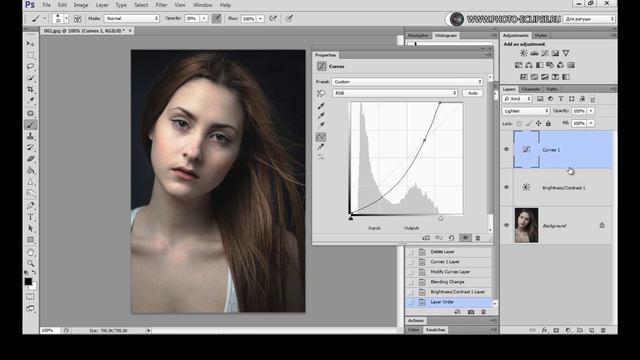This screenshot has width=640, height=360.
Task: Open the File menu
Action: (47, 5)
